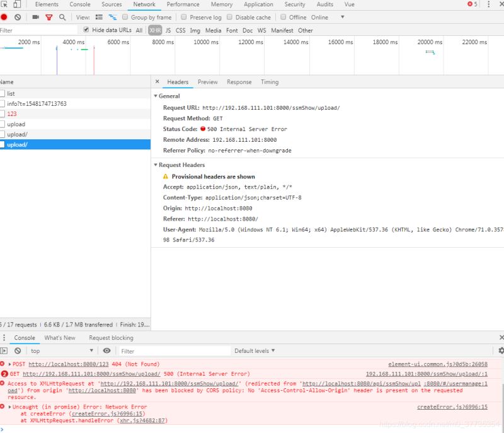
Task: Click the console eye live expression icon
Action: click(107, 351)
